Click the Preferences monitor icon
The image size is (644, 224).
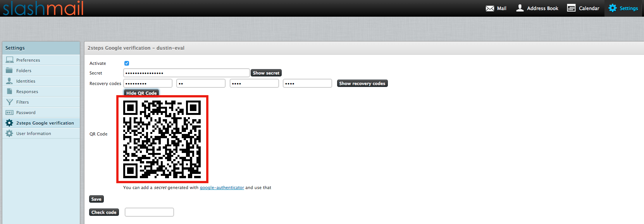[9, 60]
